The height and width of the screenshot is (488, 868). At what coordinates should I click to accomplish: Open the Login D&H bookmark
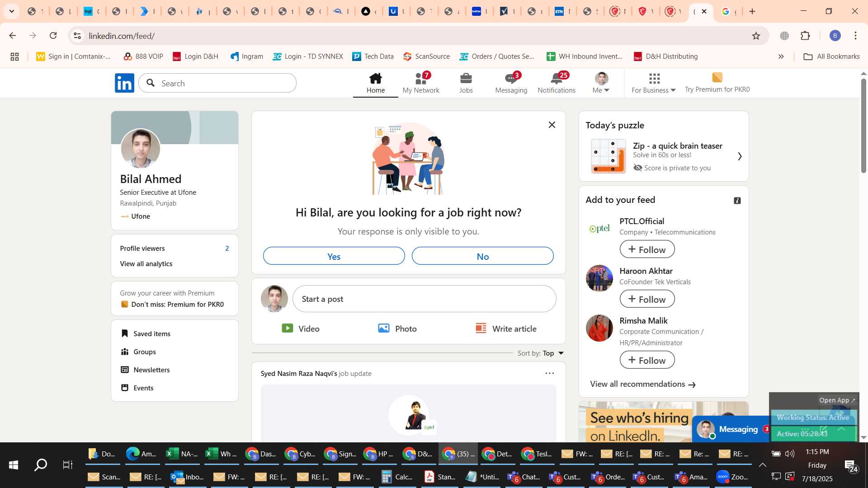click(195, 56)
